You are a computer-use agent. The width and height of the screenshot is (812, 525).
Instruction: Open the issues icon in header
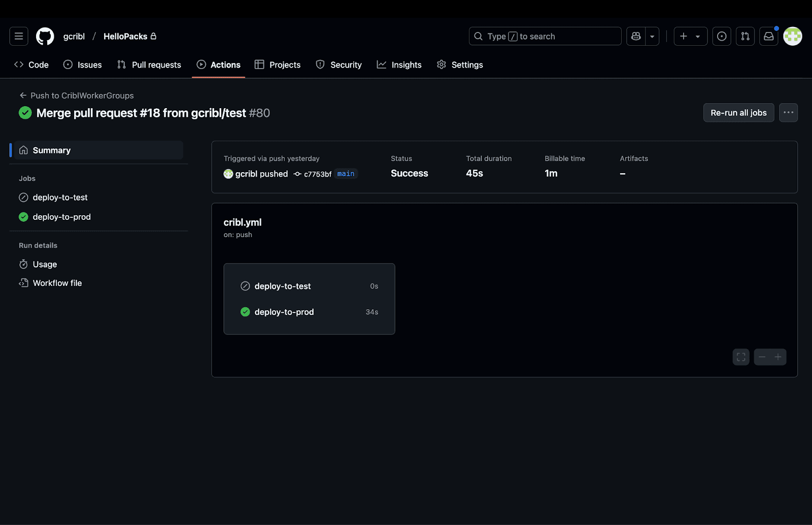click(721, 36)
